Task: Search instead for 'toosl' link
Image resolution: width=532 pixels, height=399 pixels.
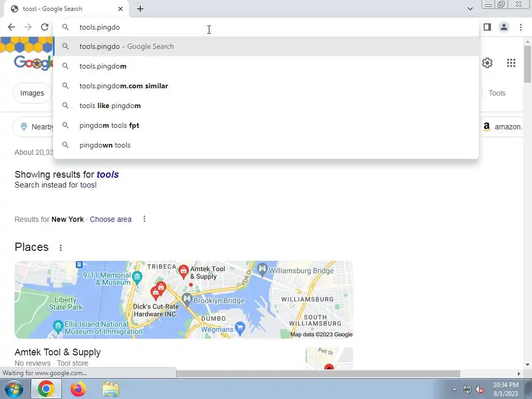Action: [x=88, y=185]
